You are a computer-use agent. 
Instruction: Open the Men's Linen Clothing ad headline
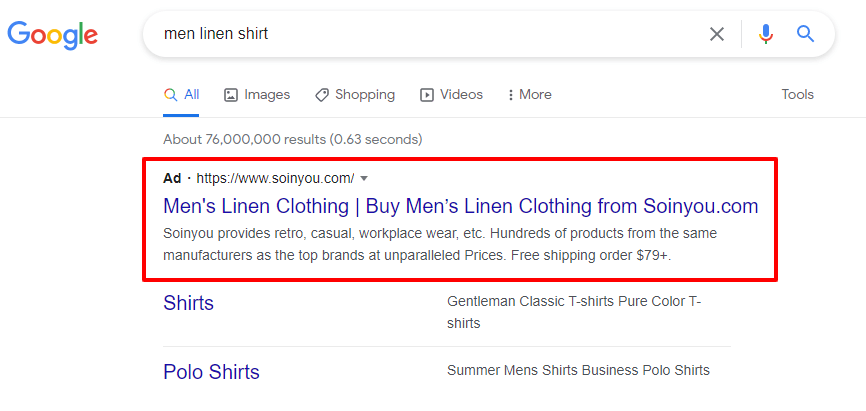[461, 206]
